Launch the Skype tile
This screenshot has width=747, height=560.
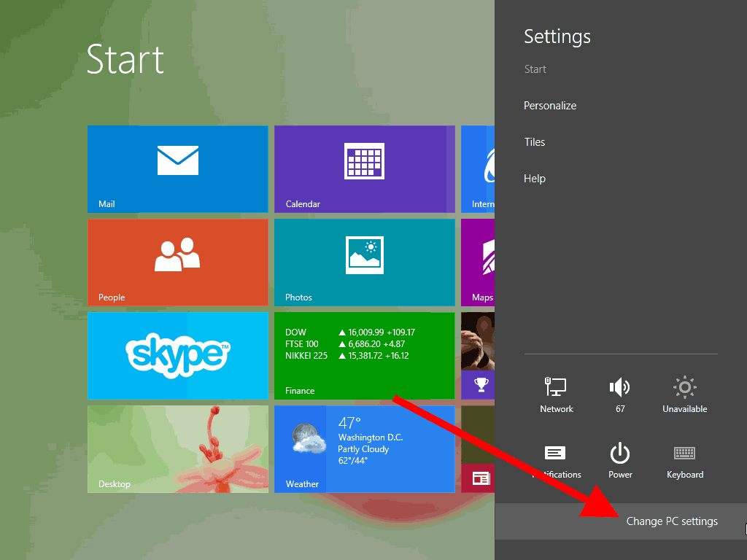(x=178, y=356)
